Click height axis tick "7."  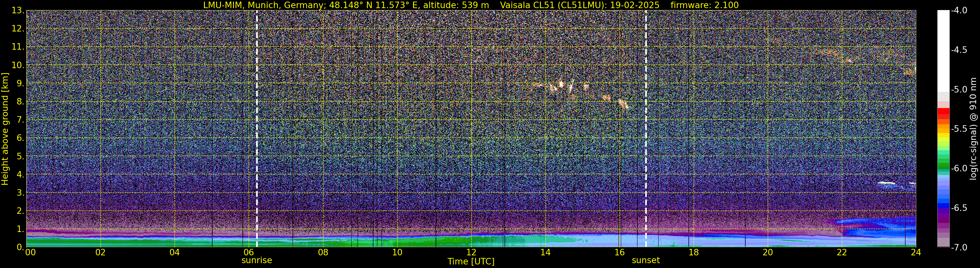click(20, 120)
